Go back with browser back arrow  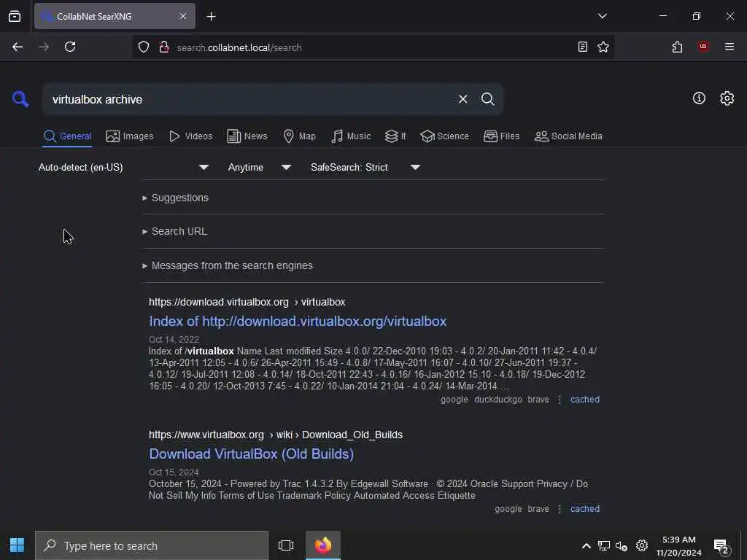point(18,47)
